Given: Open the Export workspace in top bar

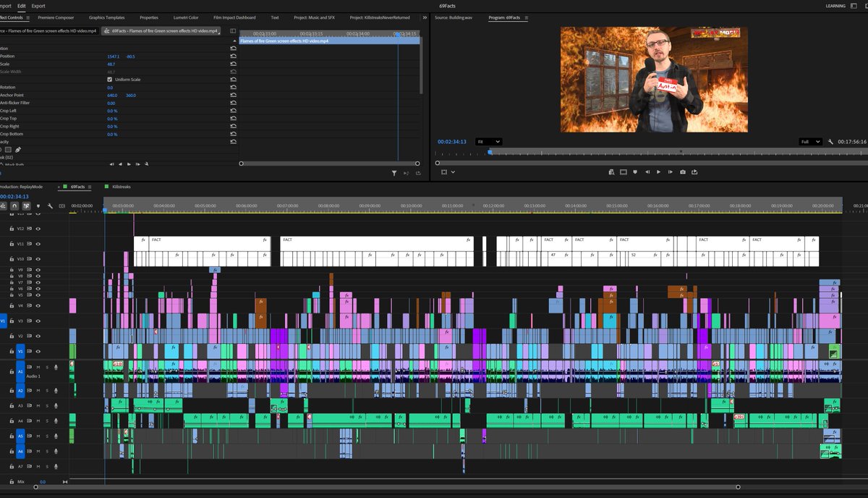Looking at the screenshot, I should [x=38, y=6].
